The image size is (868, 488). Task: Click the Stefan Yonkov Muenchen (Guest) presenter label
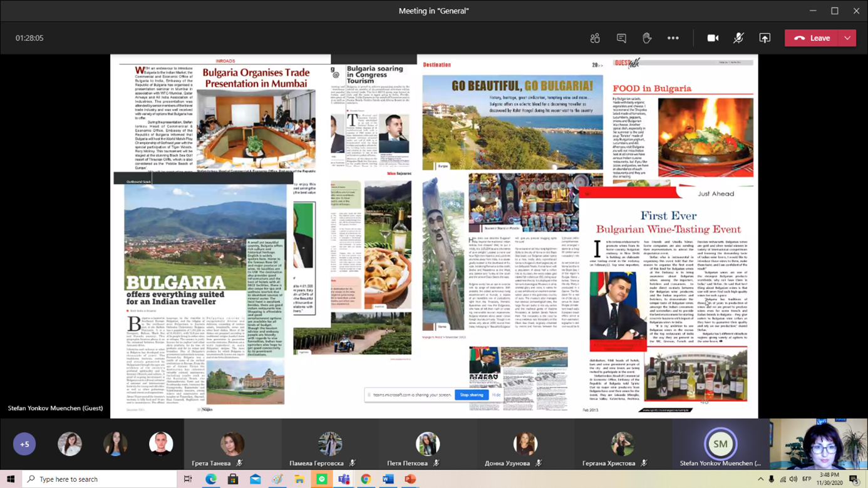55,408
